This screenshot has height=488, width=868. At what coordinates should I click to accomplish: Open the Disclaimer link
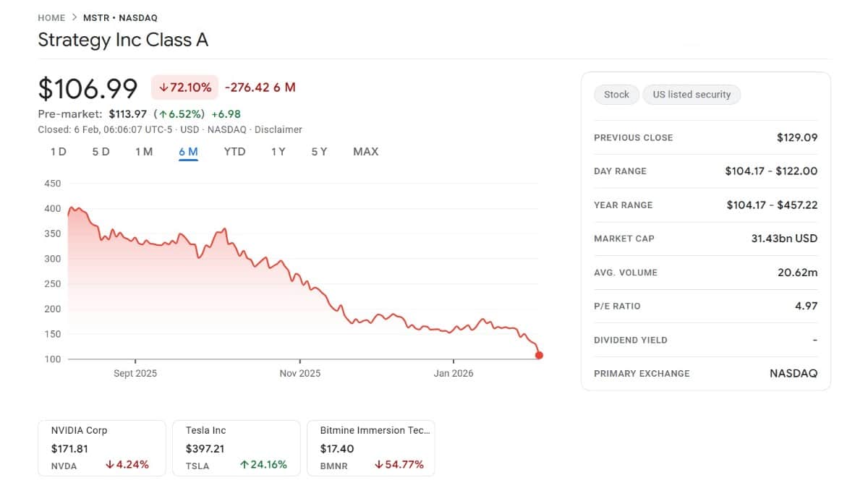(x=279, y=129)
